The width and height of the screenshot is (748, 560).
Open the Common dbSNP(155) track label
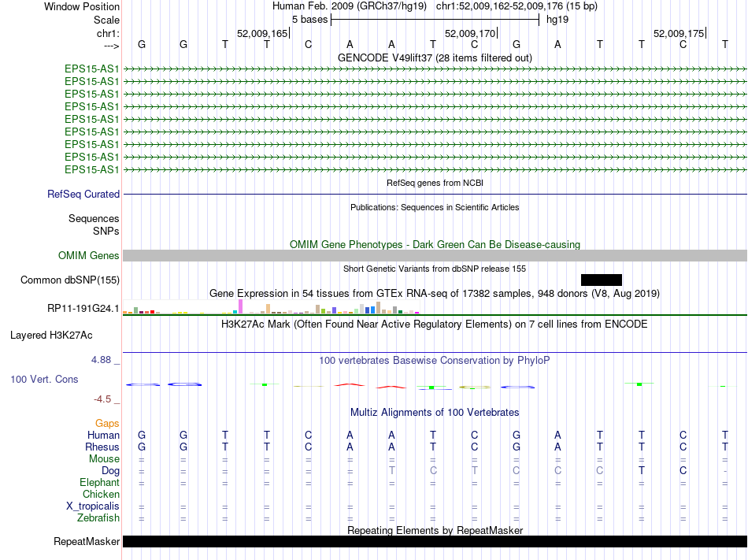coord(70,280)
